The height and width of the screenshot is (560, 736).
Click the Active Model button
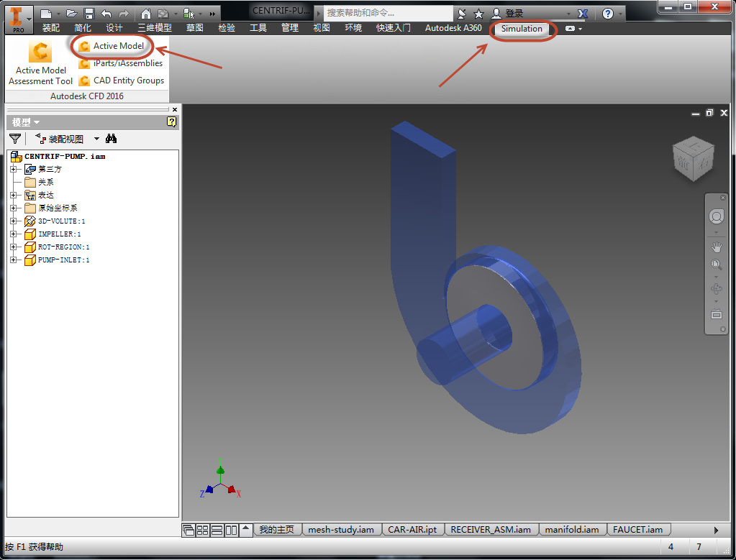[117, 45]
